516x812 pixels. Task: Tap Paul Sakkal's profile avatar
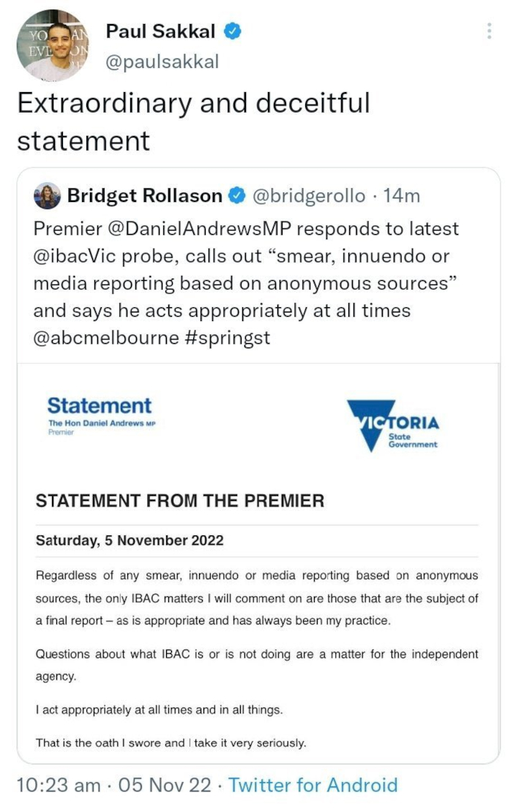tap(53, 45)
